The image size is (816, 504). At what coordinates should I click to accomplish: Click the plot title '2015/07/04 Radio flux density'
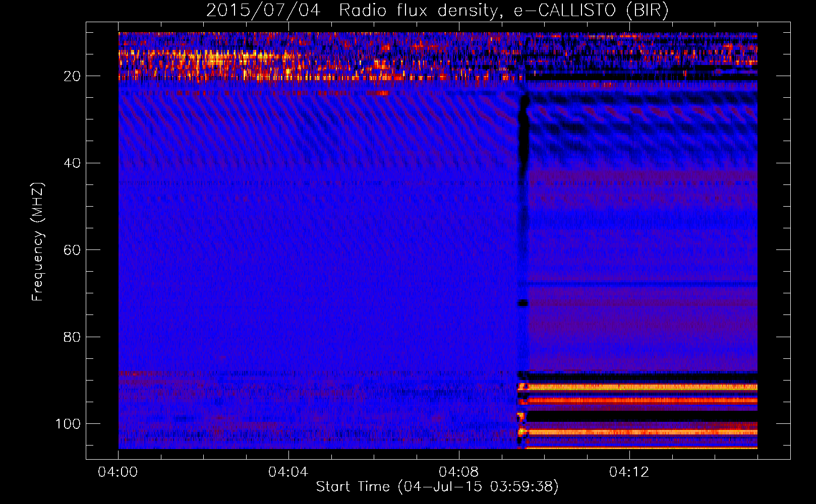437,10
